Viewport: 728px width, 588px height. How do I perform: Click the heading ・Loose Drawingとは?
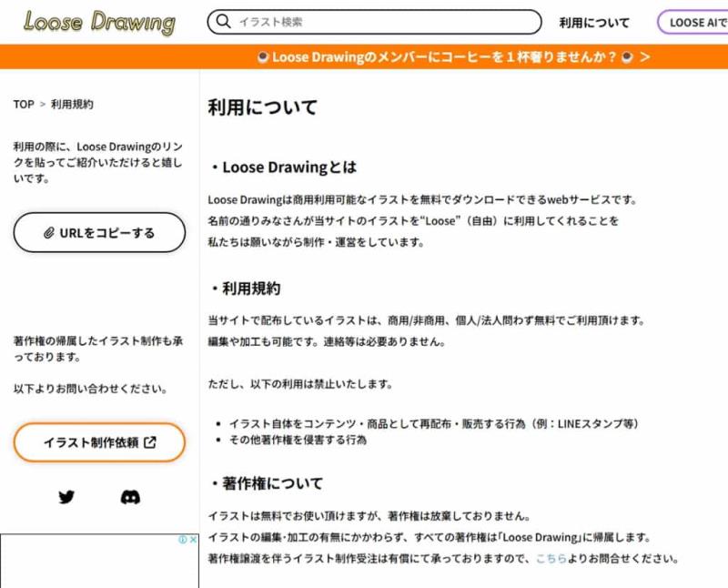point(282,167)
